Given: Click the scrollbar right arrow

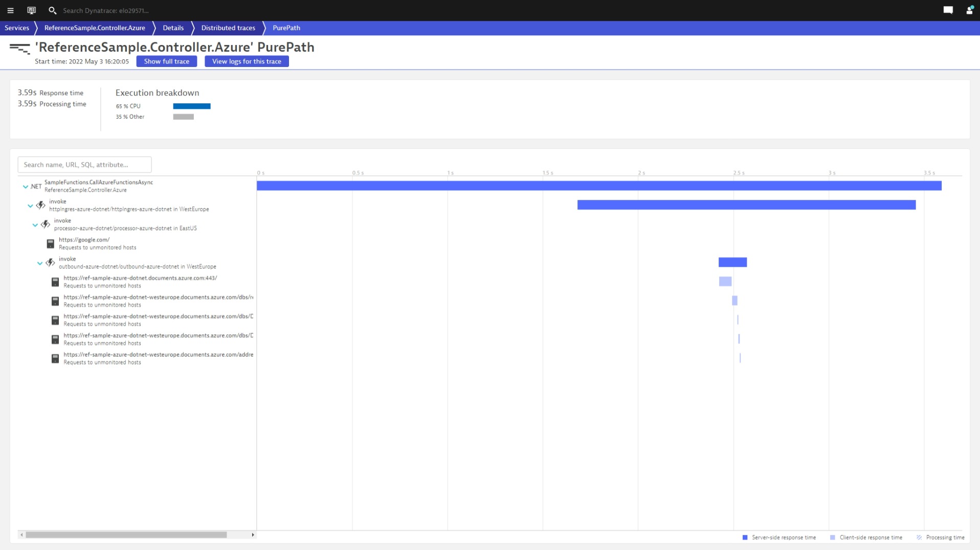Looking at the screenshot, I should (253, 535).
